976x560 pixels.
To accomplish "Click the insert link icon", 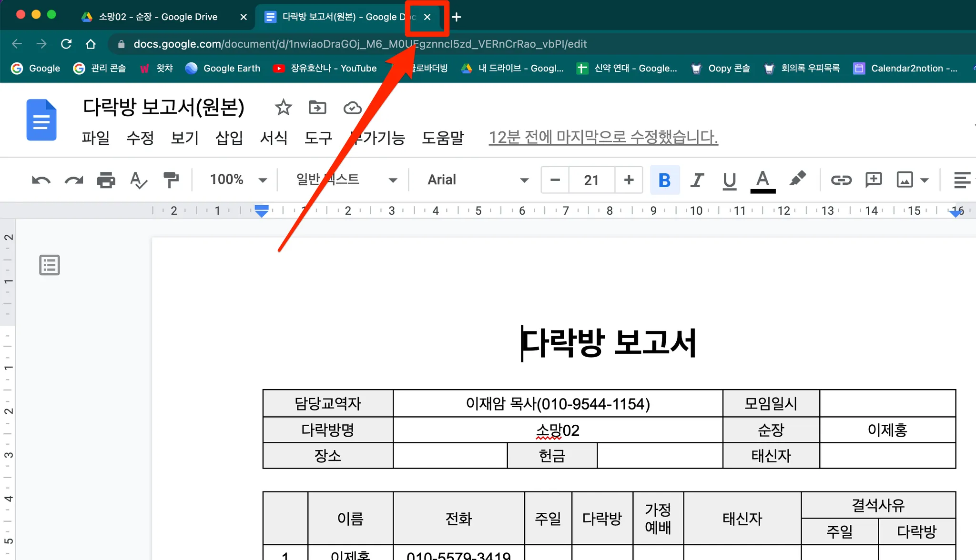I will [841, 180].
